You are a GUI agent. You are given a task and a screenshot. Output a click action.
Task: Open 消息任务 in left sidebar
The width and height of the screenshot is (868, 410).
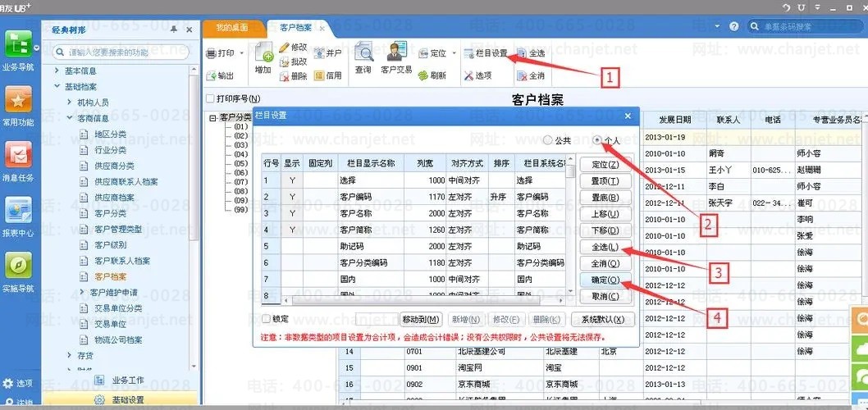click(18, 162)
